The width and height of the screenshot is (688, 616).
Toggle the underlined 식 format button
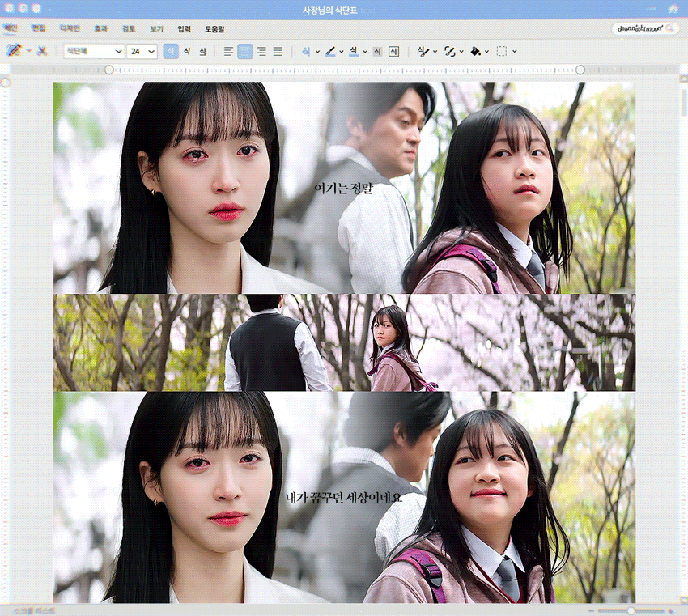click(202, 52)
